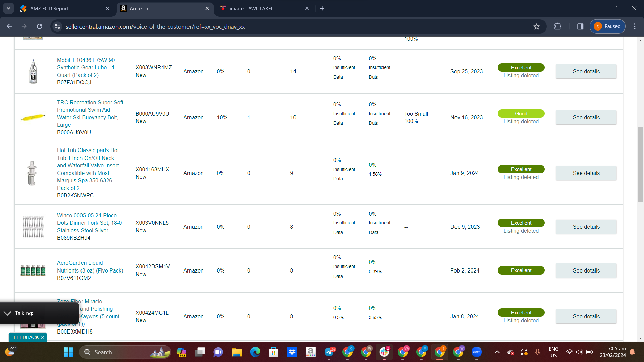
Task: Open the Paused profile button
Action: (607, 26)
